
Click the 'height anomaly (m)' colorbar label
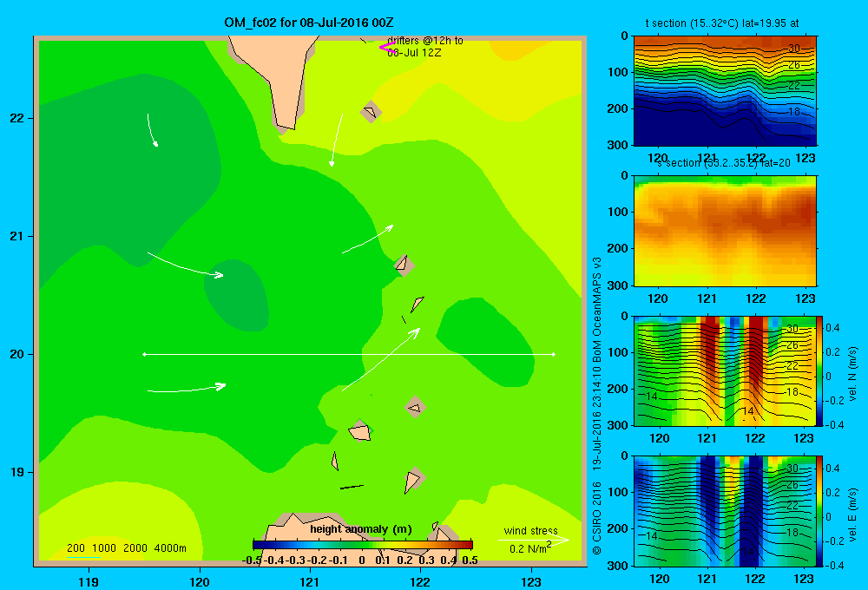click(361, 529)
